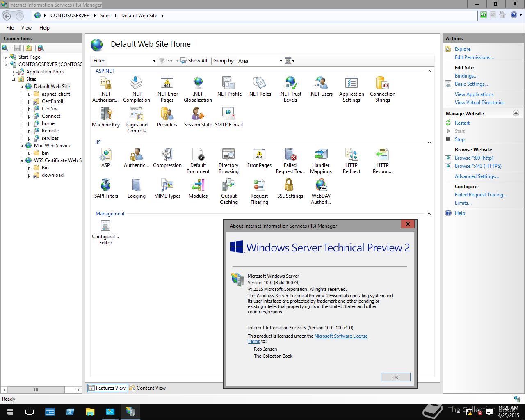
Task: Open the View menu
Action: tap(26, 28)
